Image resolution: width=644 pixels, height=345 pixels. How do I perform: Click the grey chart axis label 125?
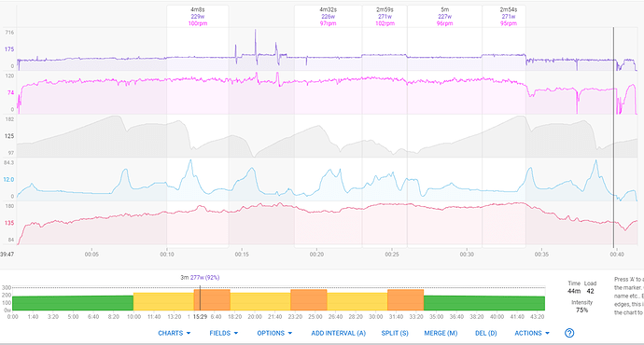9,136
